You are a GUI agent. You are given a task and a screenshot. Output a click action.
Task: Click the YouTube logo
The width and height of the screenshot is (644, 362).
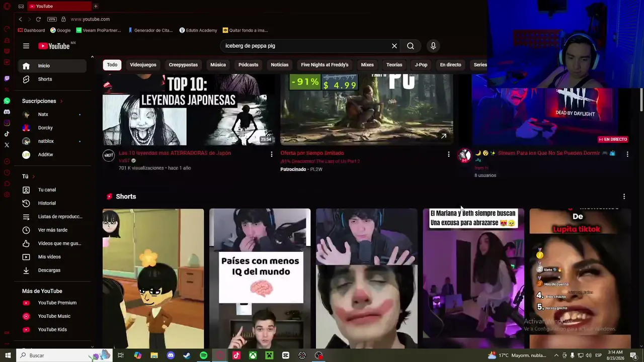pos(54,46)
